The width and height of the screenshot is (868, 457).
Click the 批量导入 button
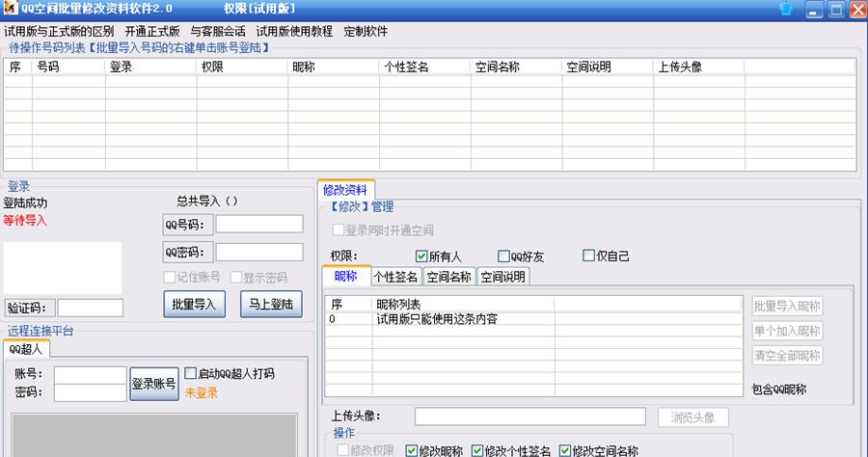click(194, 305)
